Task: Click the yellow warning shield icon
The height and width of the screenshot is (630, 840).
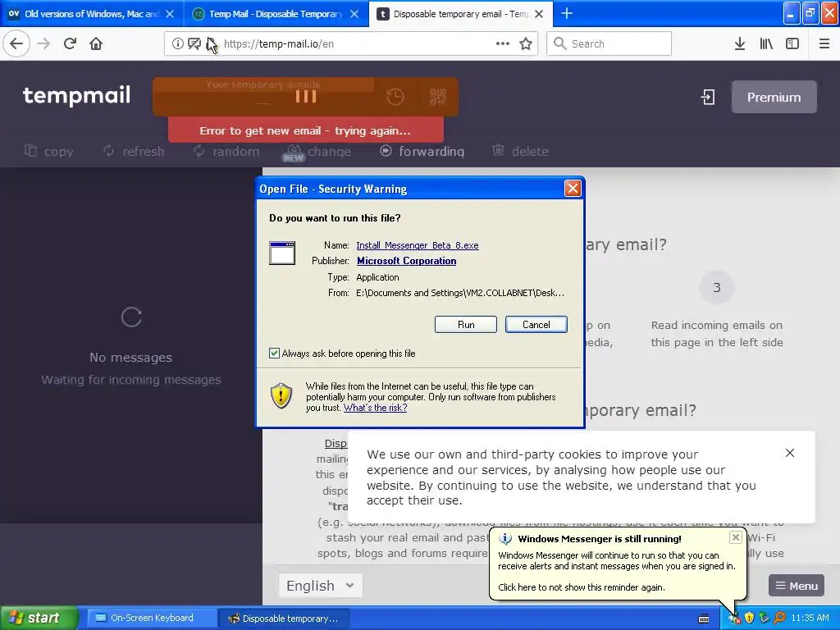Action: point(281,396)
